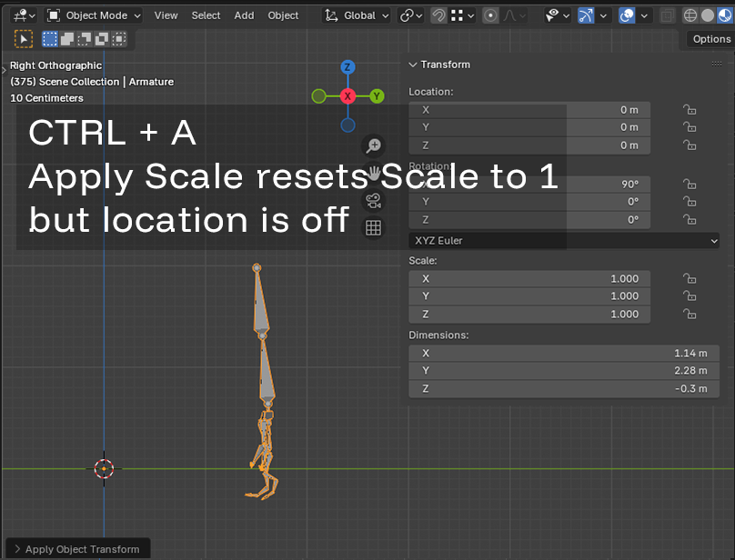Lock the Scale X value

(690, 279)
